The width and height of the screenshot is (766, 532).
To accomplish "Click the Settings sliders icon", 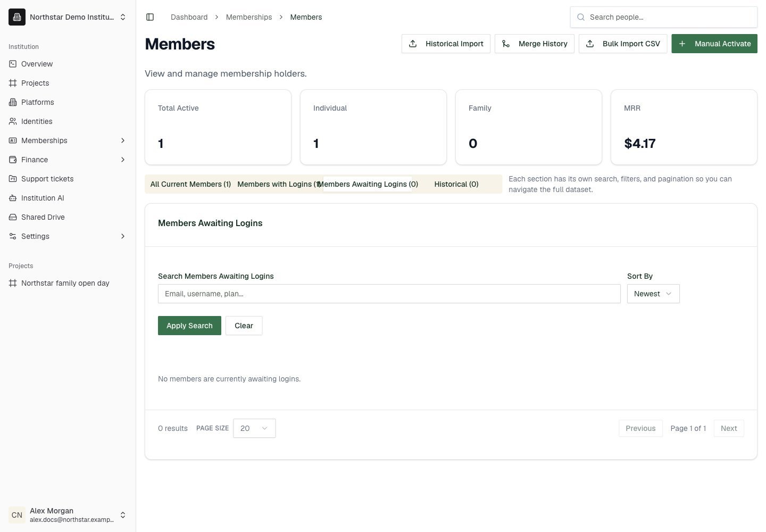I will point(13,236).
